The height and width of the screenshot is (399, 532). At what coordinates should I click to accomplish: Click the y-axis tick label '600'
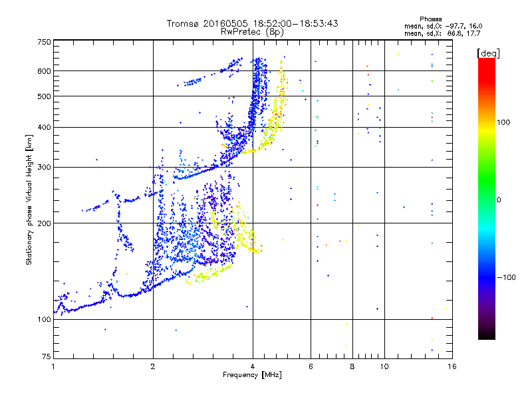click(45, 71)
